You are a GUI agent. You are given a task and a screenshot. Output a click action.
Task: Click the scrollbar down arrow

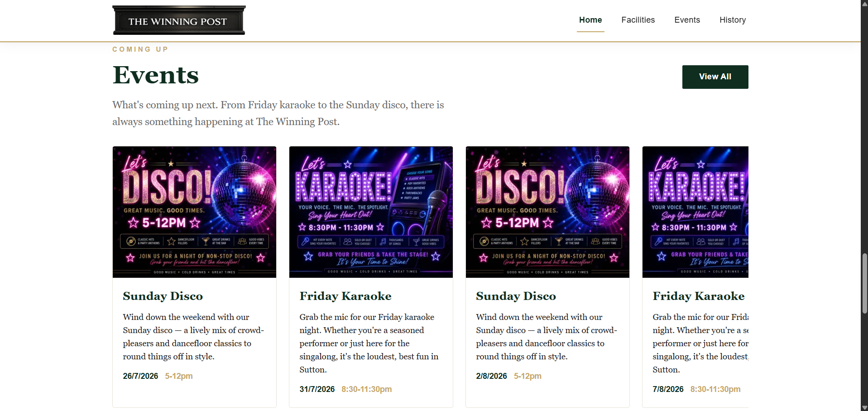[x=864, y=407]
